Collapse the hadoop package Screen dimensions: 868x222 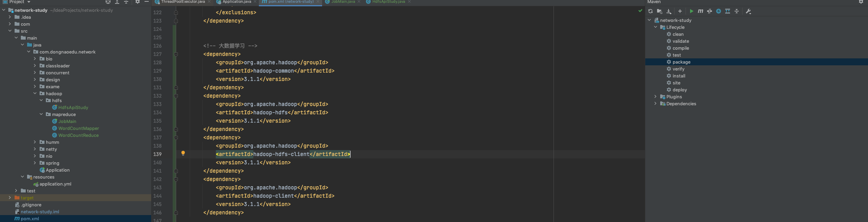tap(35, 93)
